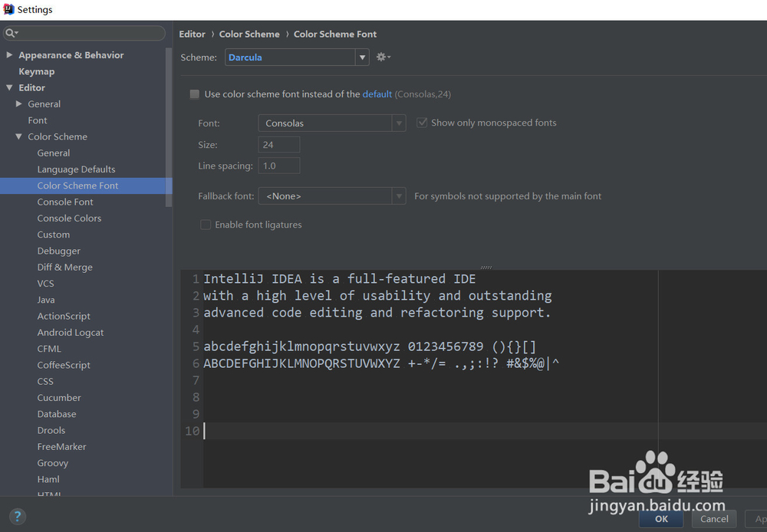Click the preview splitter drag handle
This screenshot has width=767, height=532.
(486, 268)
